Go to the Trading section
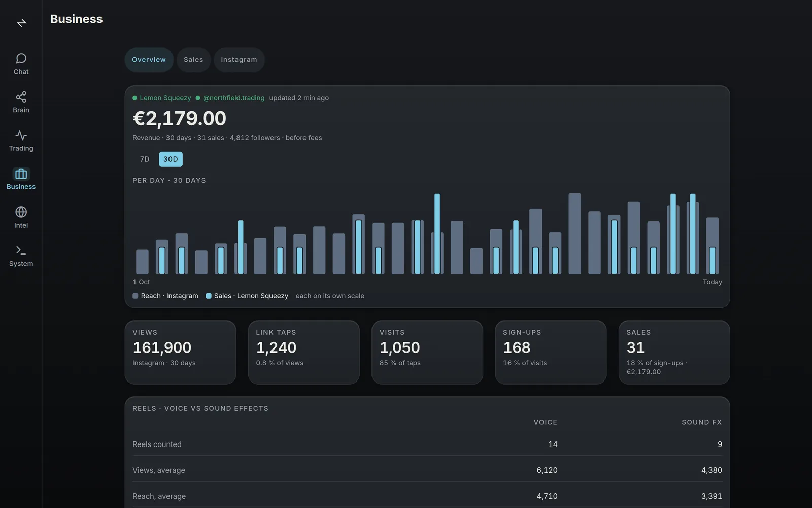 click(x=21, y=141)
